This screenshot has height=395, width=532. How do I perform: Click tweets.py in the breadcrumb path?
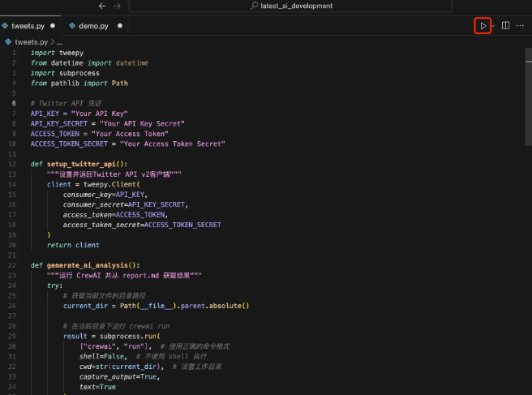(31, 41)
